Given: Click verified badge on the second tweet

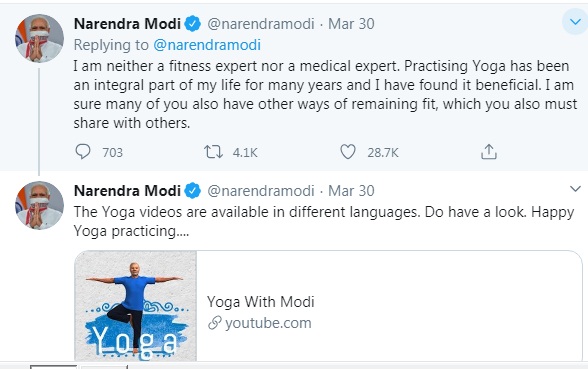Looking at the screenshot, I should 192,191.
